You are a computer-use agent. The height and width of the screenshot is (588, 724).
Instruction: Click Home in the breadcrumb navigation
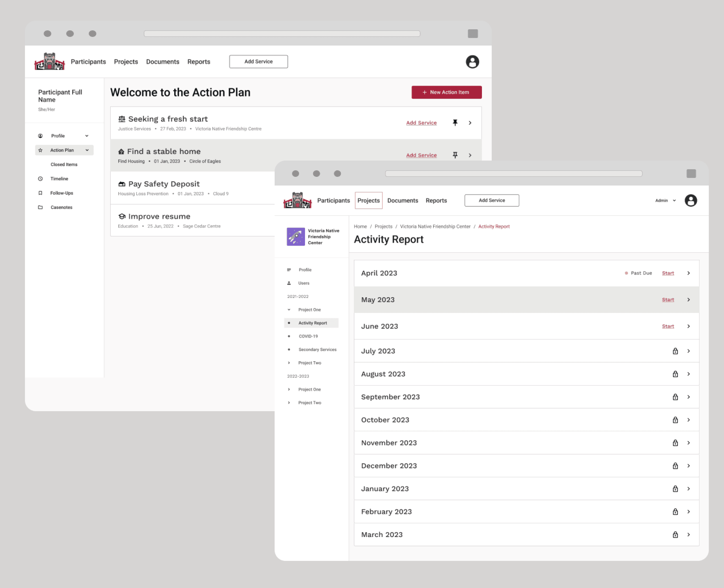pyautogui.click(x=360, y=226)
